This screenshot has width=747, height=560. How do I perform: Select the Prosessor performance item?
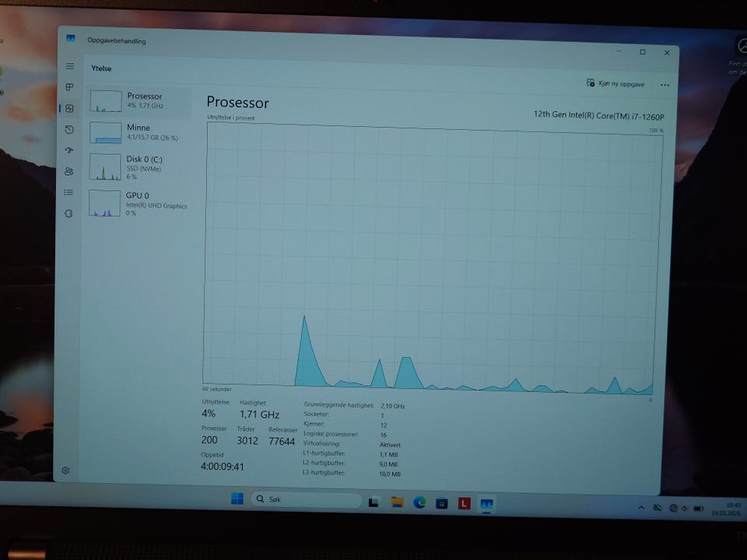[x=140, y=101]
